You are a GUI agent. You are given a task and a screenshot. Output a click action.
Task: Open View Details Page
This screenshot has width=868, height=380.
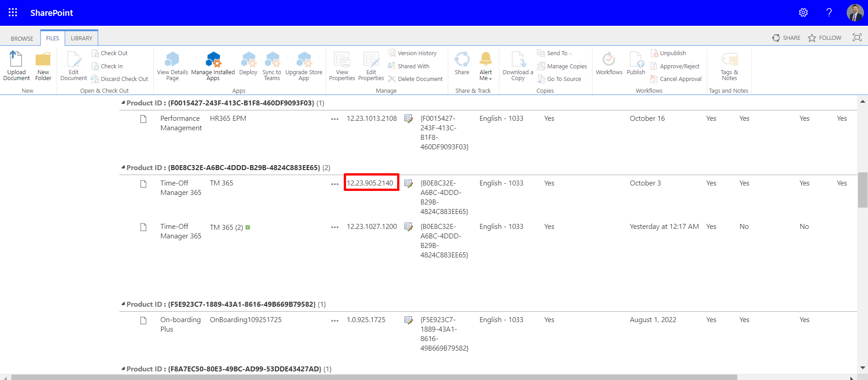pos(172,66)
